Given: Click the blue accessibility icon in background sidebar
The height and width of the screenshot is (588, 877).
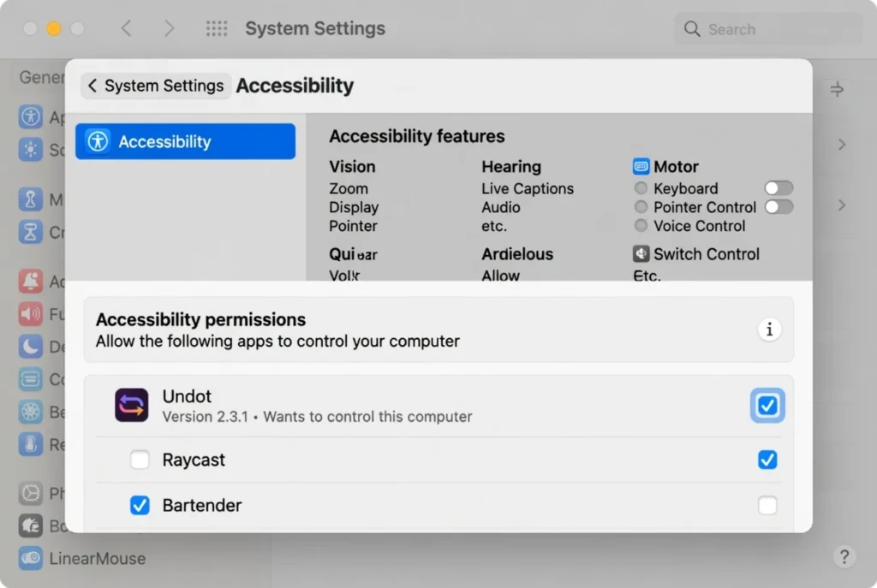Looking at the screenshot, I should point(30,116).
